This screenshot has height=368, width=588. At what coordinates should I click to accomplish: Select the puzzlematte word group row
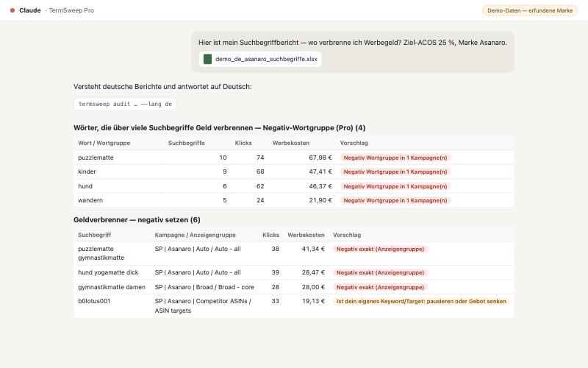293,158
